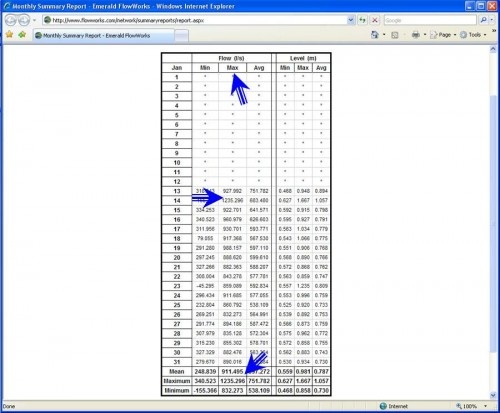Click Minimum row flow avg 538.109
500x413 pixels.
pos(259,390)
